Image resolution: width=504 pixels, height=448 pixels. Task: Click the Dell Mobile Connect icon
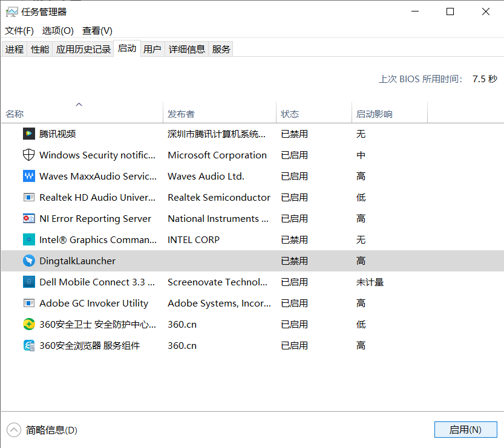tap(29, 282)
